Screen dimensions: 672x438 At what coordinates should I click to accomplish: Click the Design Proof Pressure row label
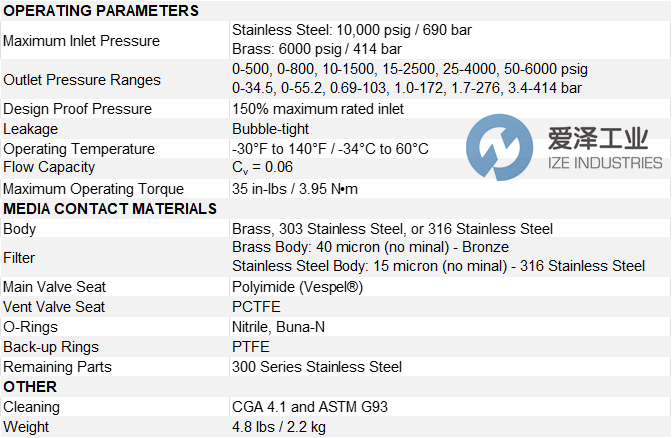77,109
